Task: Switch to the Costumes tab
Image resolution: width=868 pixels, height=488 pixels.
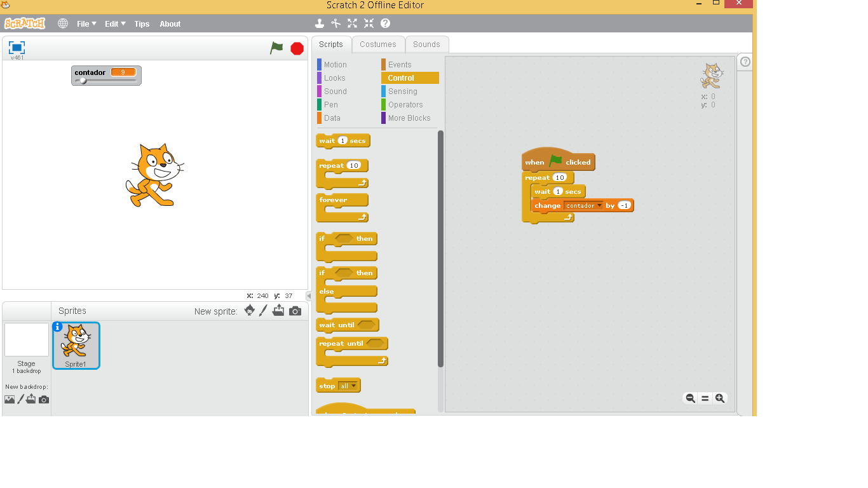Action: (x=377, y=44)
